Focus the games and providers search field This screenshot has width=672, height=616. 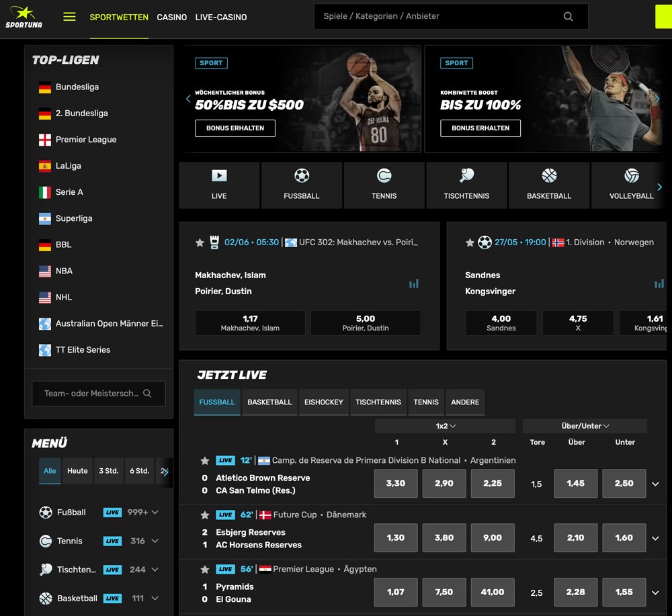(x=451, y=17)
